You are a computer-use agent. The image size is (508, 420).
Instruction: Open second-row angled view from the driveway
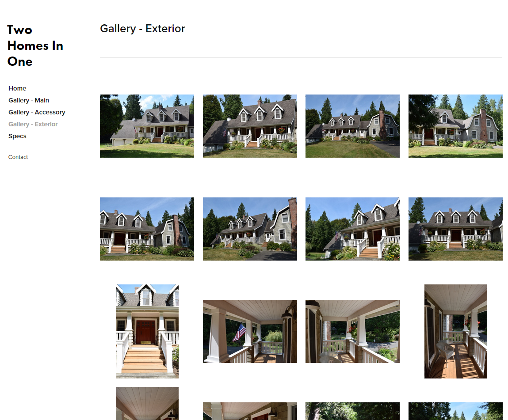pos(250,229)
